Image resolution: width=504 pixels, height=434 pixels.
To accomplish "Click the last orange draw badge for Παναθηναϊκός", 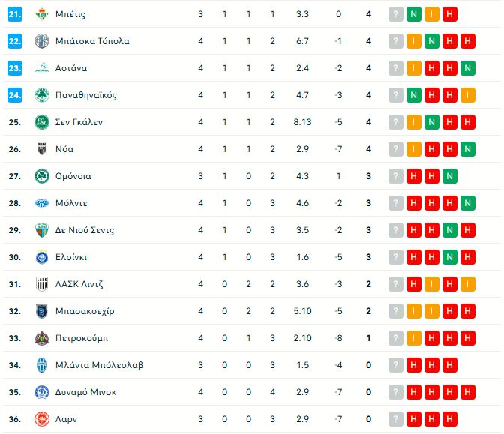I will pyautogui.click(x=468, y=95).
